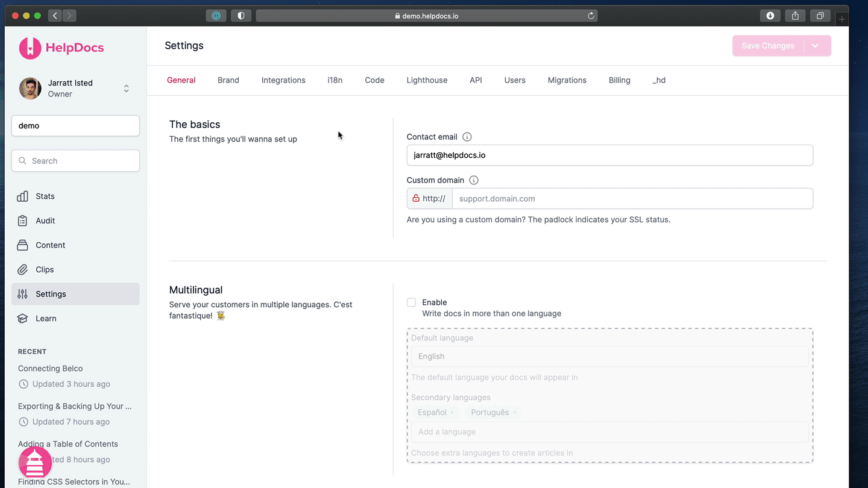Switch to the General tab
868x488 pixels.
pos(181,80)
